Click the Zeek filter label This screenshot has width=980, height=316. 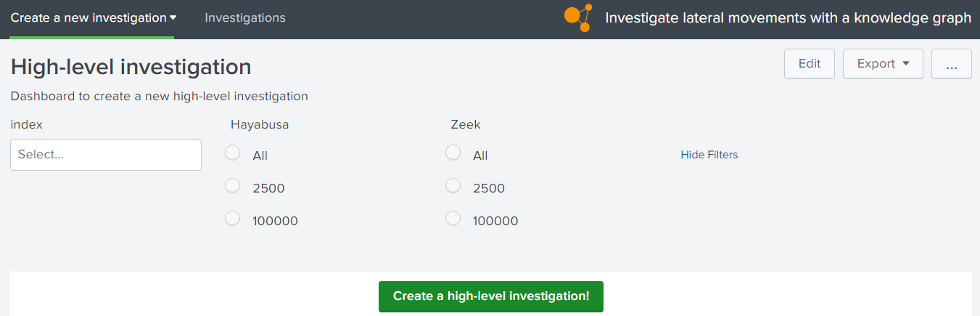466,124
